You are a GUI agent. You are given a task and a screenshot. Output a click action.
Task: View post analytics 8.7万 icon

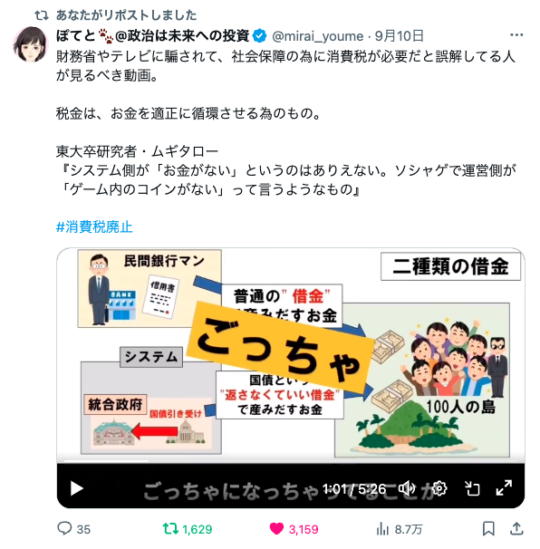pyautogui.click(x=383, y=529)
